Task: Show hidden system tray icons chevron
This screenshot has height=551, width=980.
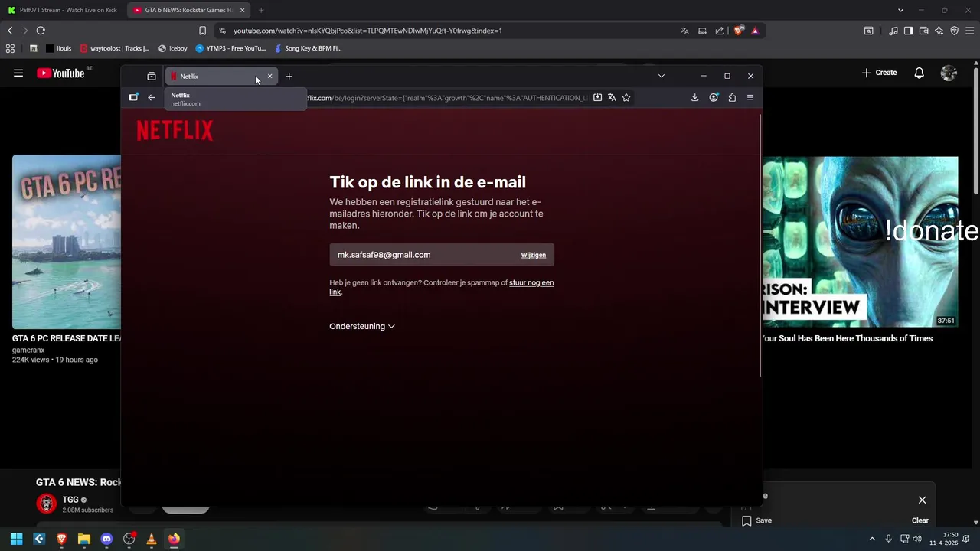Action: pyautogui.click(x=872, y=539)
